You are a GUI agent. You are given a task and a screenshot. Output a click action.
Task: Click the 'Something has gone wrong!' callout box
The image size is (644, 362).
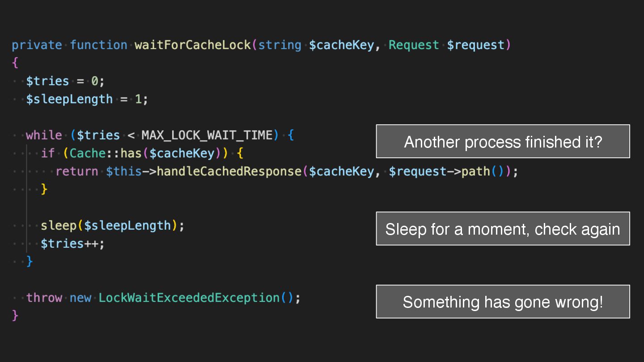pos(503,302)
